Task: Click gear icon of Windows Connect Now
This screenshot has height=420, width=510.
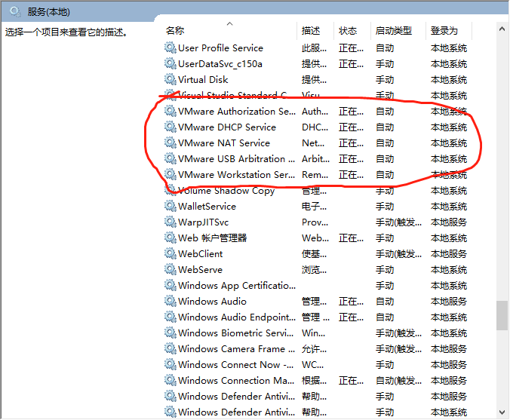Action: tap(170, 365)
